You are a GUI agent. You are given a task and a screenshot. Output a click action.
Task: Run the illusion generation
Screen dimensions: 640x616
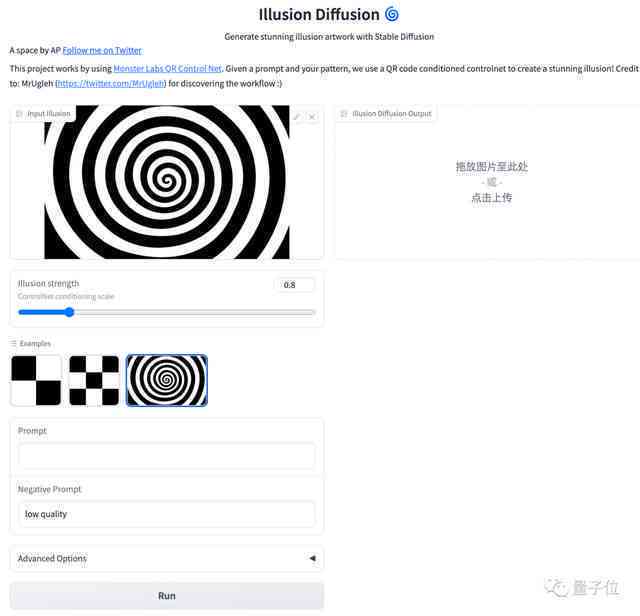point(167,596)
